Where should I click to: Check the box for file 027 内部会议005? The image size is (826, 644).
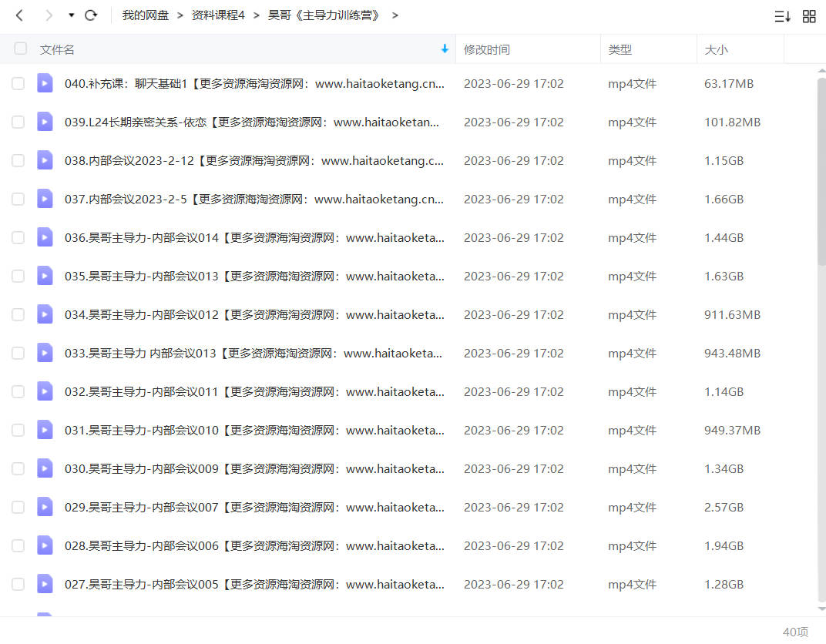click(x=18, y=585)
